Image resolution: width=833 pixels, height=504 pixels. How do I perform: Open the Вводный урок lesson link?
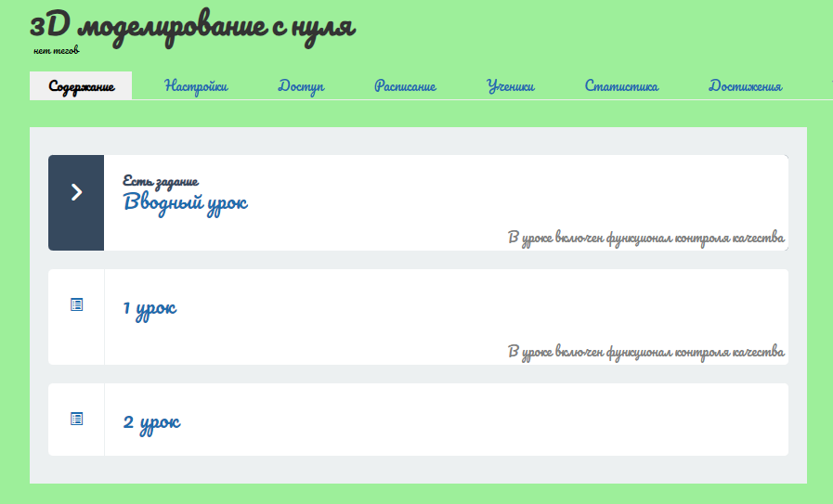click(186, 203)
